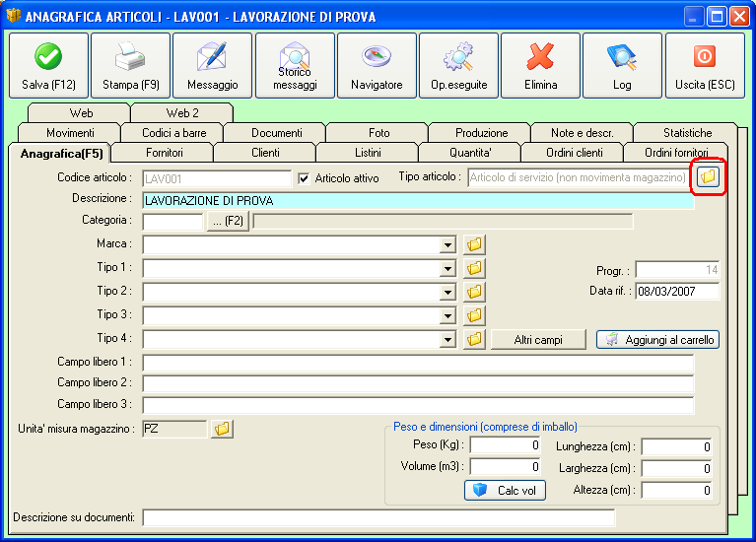
Task: Open the Log button
Action: pos(623,66)
